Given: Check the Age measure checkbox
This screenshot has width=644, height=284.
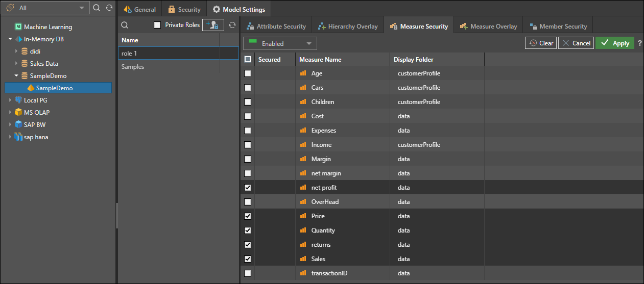Looking at the screenshot, I should tap(248, 73).
